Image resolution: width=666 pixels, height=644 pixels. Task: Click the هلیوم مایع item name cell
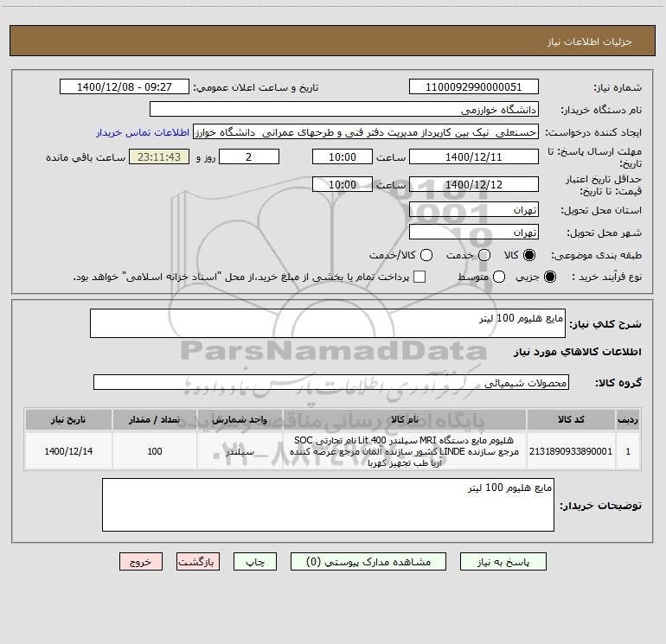click(405, 451)
